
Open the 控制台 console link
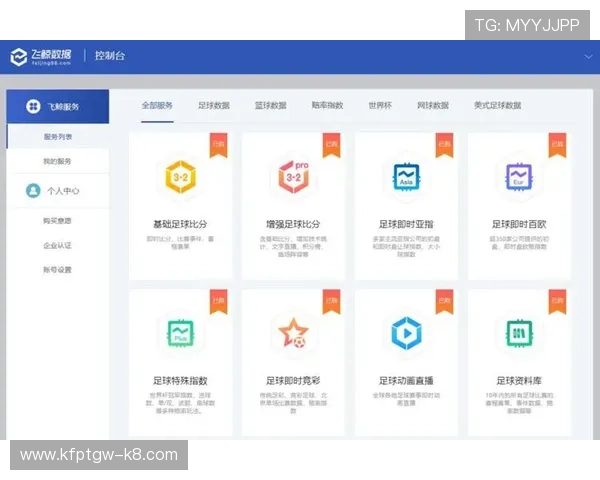pos(110,56)
